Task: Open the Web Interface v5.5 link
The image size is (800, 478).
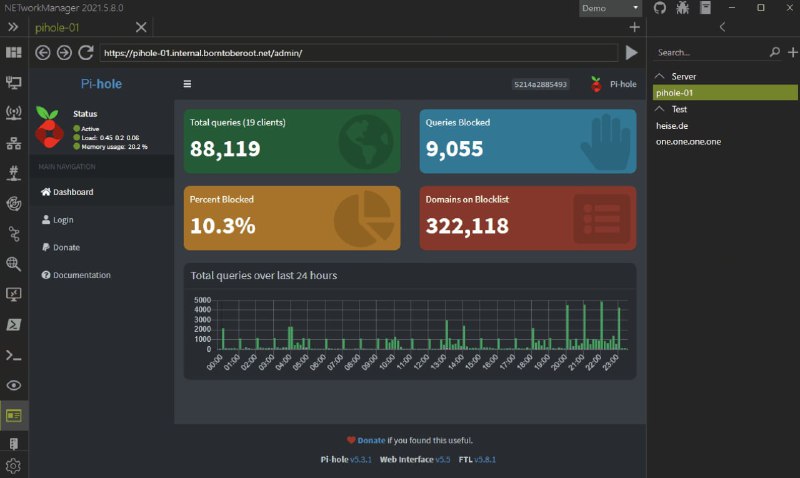Action: coord(443,460)
